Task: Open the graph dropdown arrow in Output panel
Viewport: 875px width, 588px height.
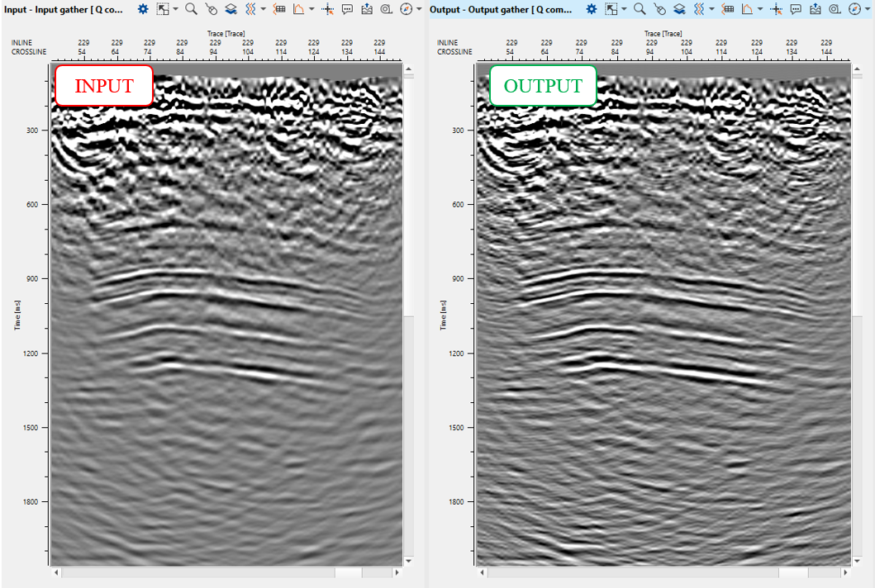Action: 759,9
